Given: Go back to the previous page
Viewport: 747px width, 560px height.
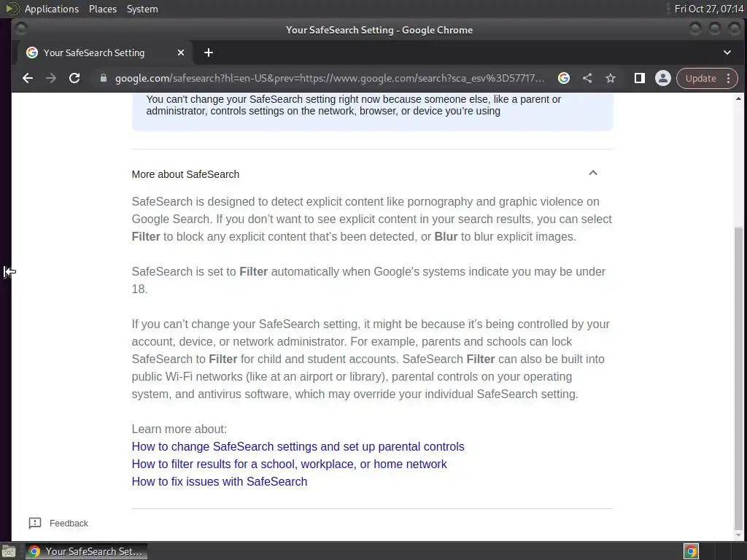Looking at the screenshot, I should pyautogui.click(x=28, y=78).
